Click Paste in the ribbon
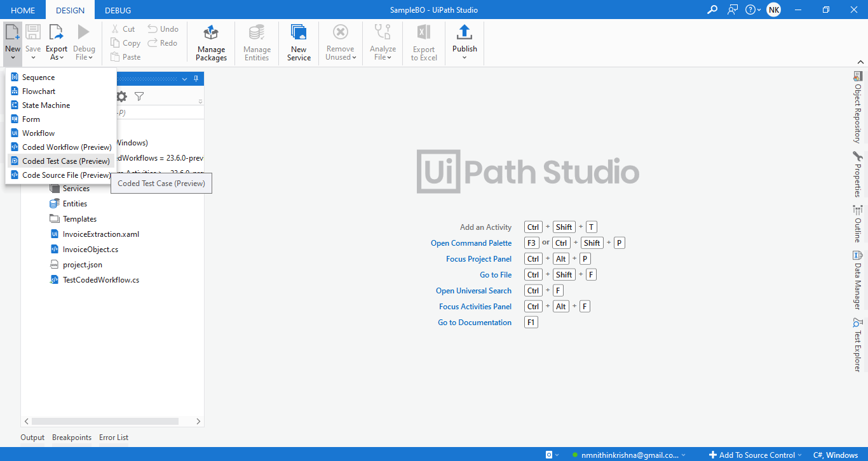 click(x=125, y=57)
